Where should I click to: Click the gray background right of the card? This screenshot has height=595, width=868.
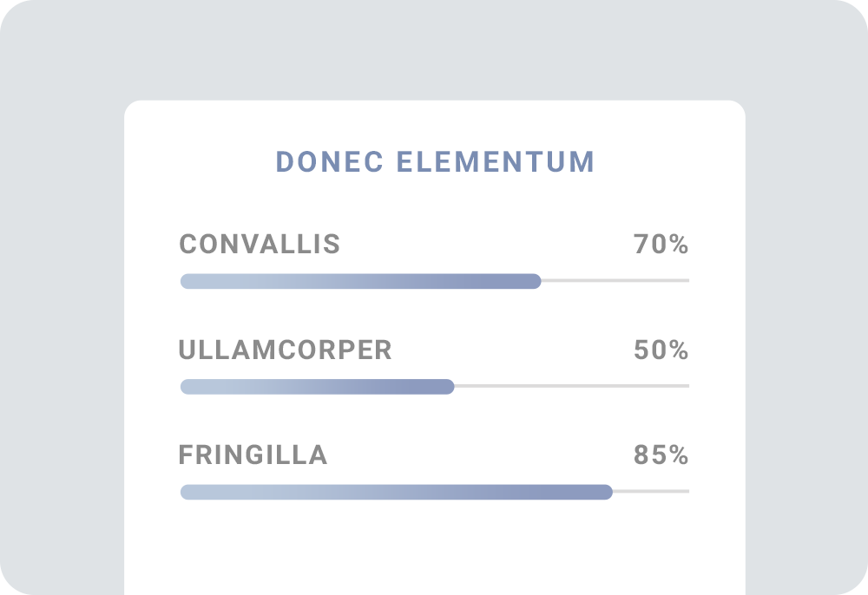click(807, 347)
